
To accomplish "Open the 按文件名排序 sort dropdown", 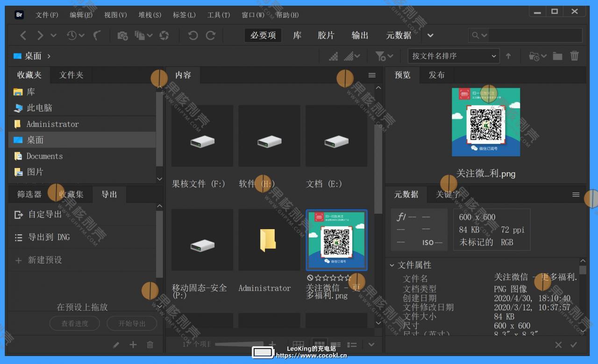I will point(454,56).
